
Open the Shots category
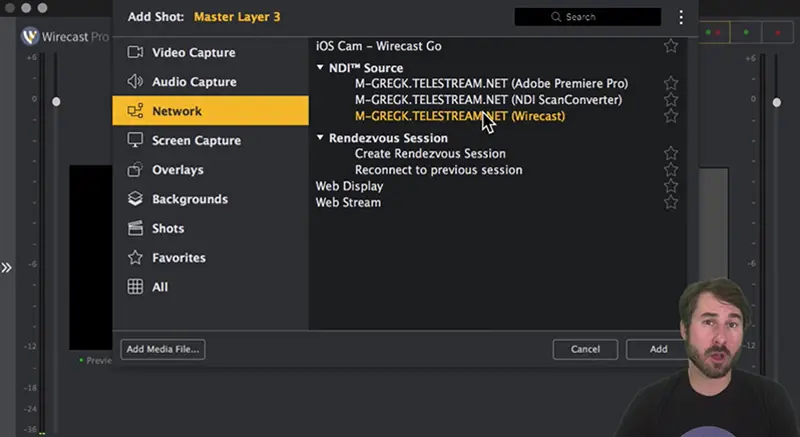(x=210, y=228)
